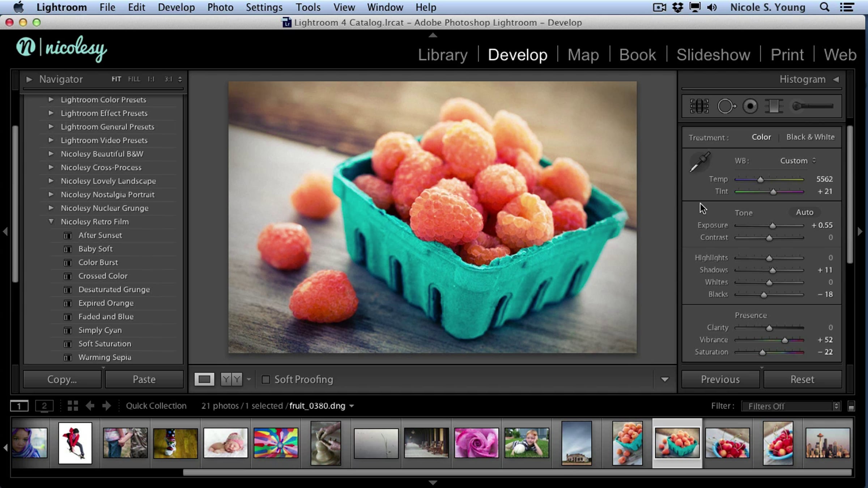Viewport: 868px width, 488px height.
Task: Select the Crop Overlay tool
Action: tap(699, 106)
